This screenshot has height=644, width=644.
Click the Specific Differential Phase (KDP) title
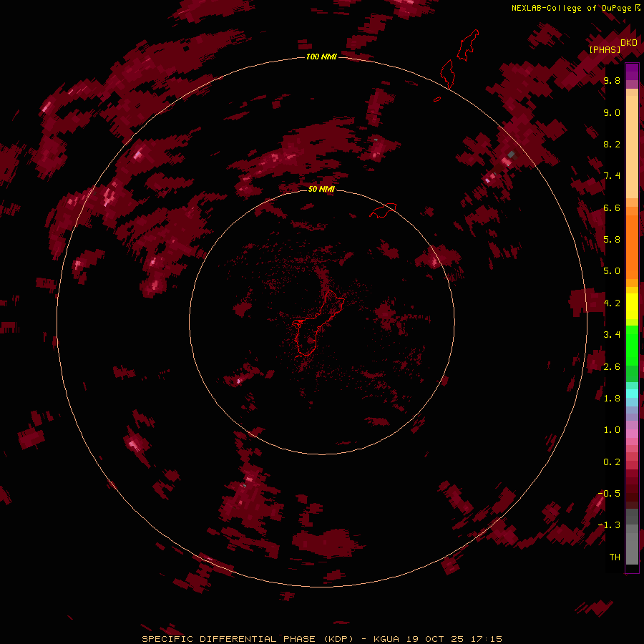(x=248, y=639)
